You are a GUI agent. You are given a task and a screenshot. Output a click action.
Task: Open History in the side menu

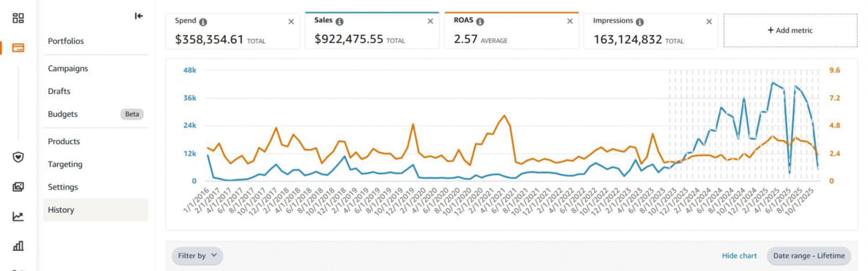(95, 210)
